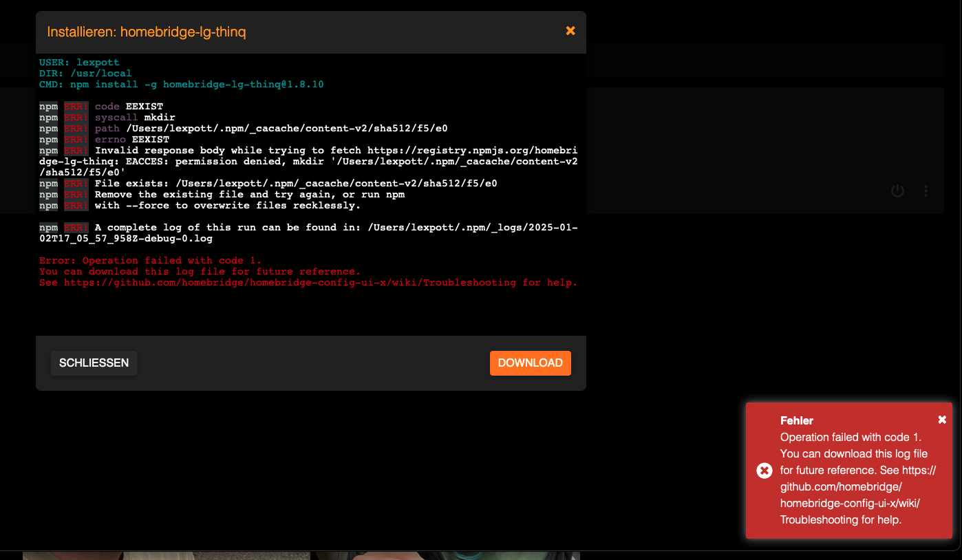Screen dimensions: 962x560
Task: Click the DIR: /usr/local line
Action: pyautogui.click(x=85, y=74)
